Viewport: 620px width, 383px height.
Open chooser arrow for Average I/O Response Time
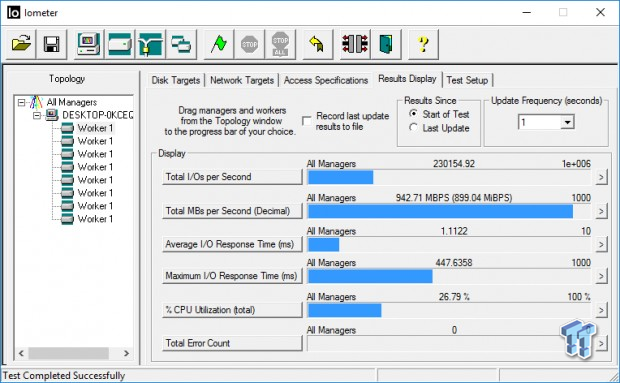pyautogui.click(x=601, y=245)
